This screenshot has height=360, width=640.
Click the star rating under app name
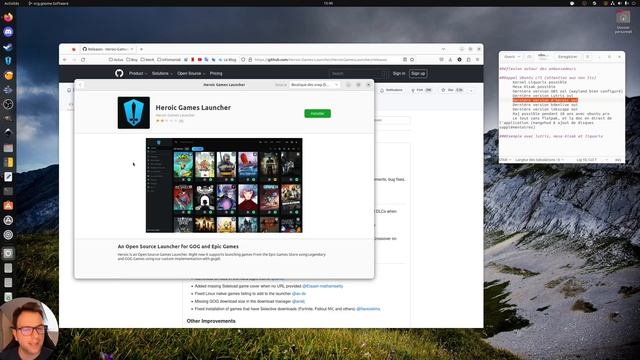(167, 121)
